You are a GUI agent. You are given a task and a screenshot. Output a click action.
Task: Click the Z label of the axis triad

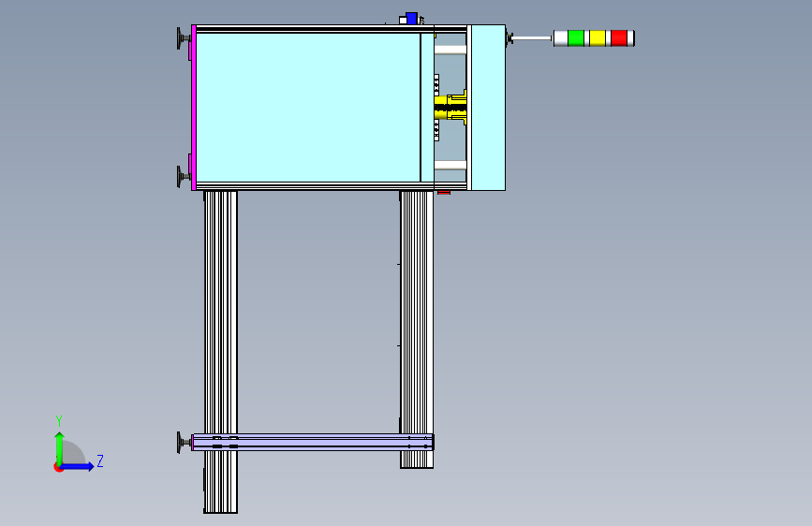100,460
